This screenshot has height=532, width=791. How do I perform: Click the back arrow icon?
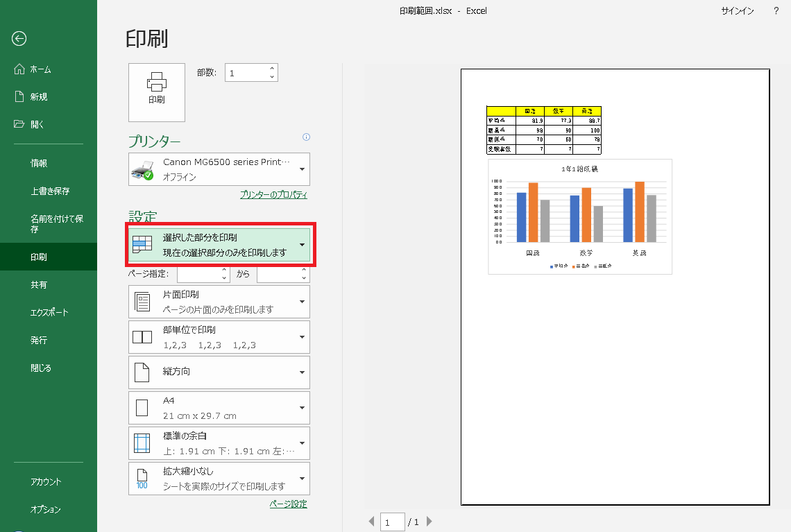(19, 38)
